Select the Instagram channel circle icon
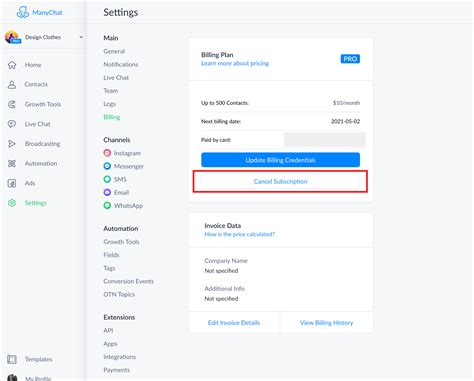Screen dimensions: 474x381 pyautogui.click(x=107, y=153)
